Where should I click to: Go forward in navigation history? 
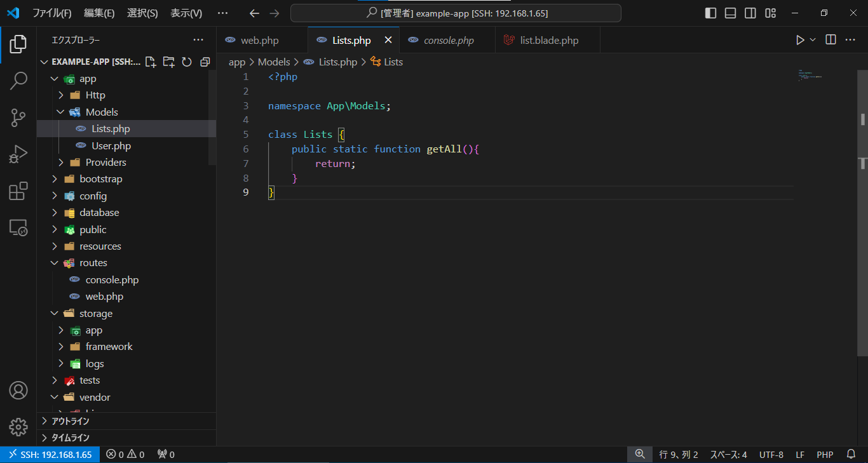point(274,13)
